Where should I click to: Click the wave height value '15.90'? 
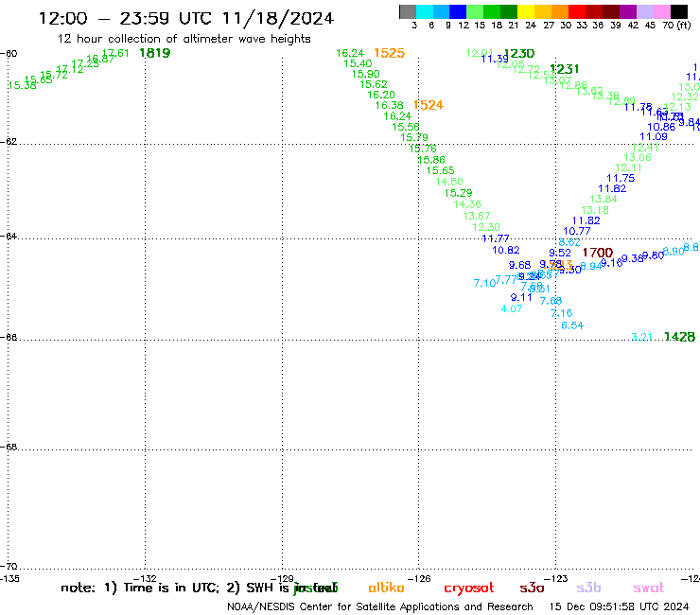366,74
